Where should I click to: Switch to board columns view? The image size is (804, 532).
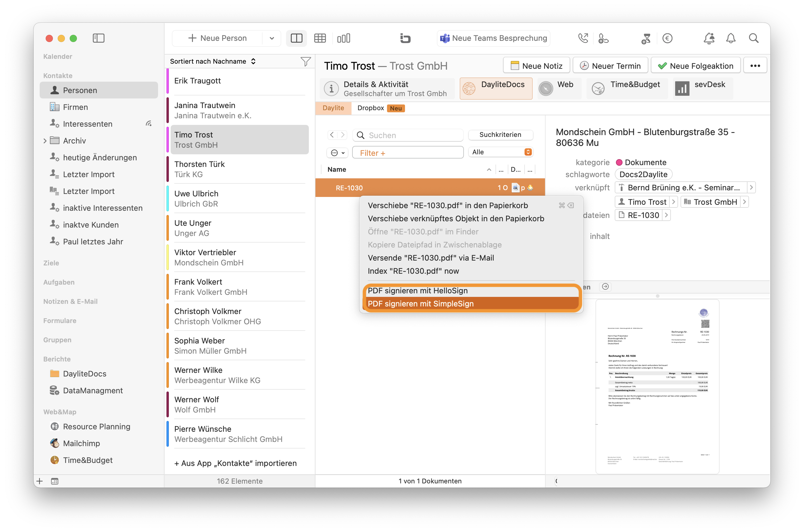coord(344,38)
